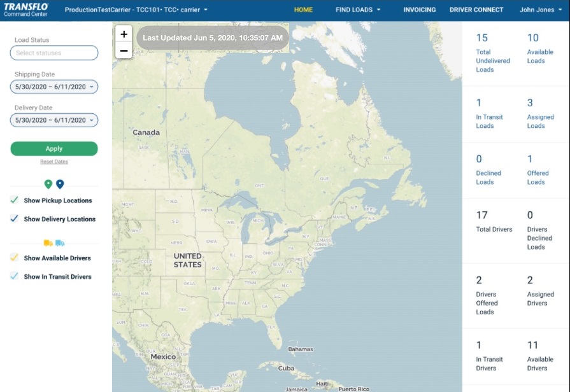Click the blue delivery location pin icon

coord(60,185)
